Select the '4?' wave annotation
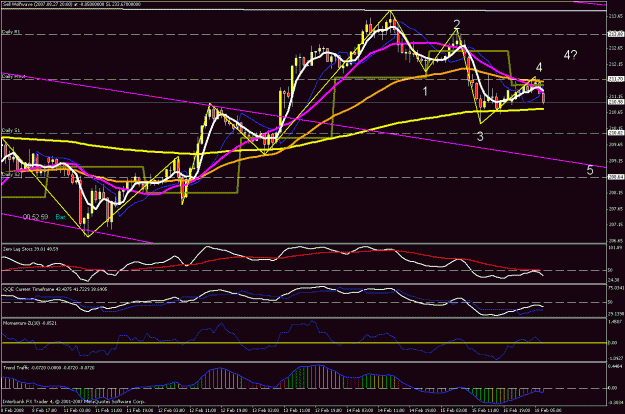Viewport: 625px width, 414px height. click(570, 55)
